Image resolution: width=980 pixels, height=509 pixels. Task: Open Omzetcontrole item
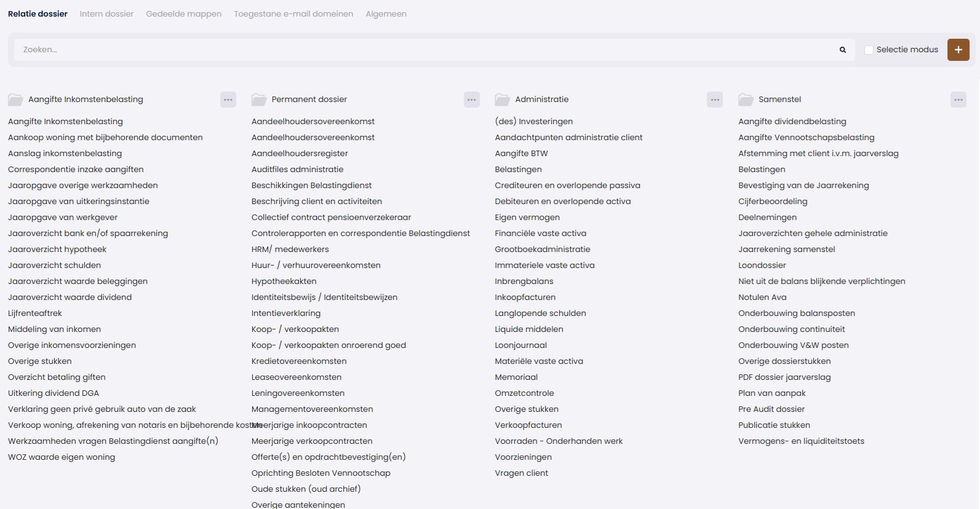[x=524, y=393]
